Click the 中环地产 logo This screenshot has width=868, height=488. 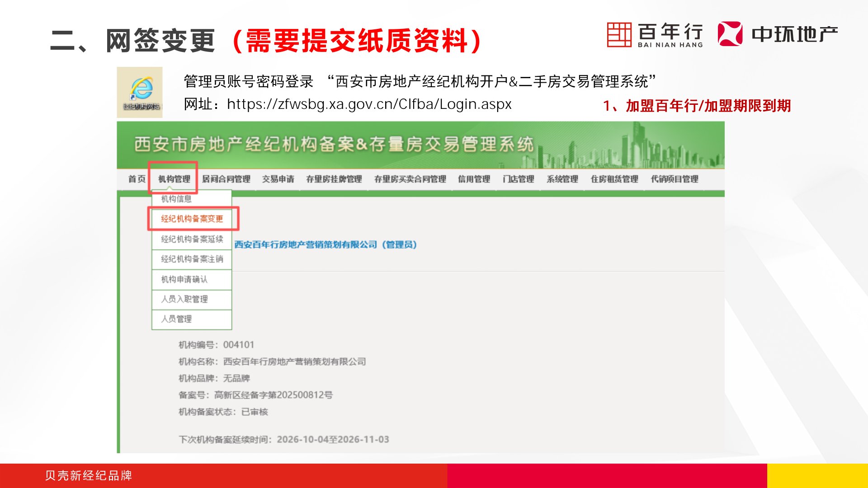pos(778,34)
